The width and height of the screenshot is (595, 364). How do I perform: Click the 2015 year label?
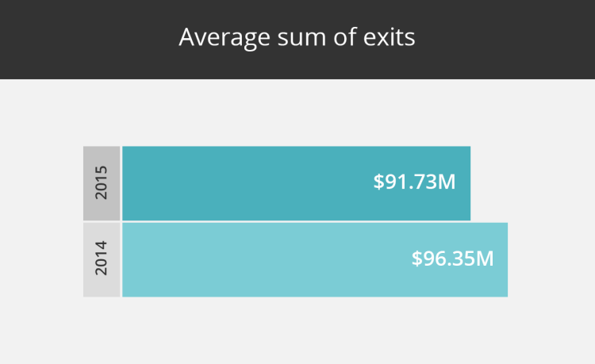click(102, 183)
